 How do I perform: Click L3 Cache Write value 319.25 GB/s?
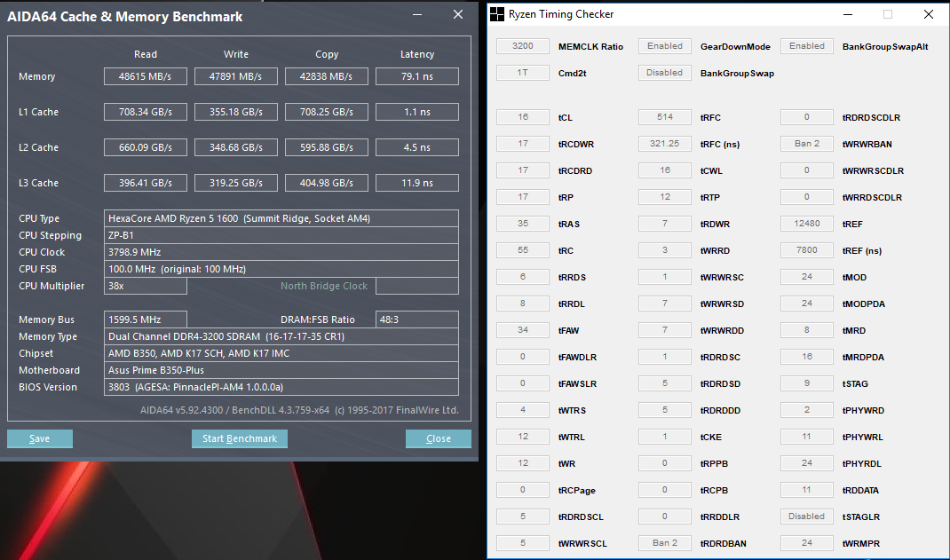[235, 183]
